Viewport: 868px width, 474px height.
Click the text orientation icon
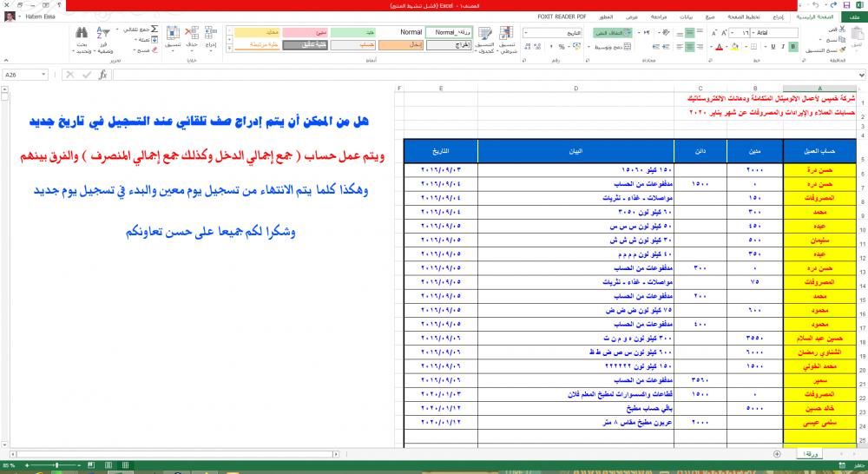coord(666,33)
